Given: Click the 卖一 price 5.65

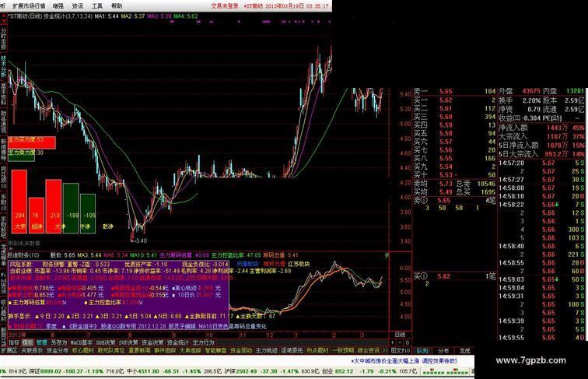Looking at the screenshot, I should 446,91.
